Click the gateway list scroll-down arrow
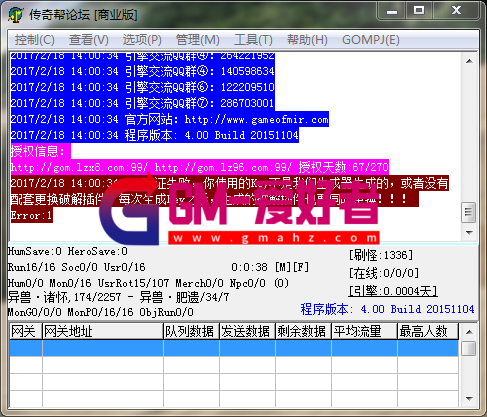 click(469, 399)
